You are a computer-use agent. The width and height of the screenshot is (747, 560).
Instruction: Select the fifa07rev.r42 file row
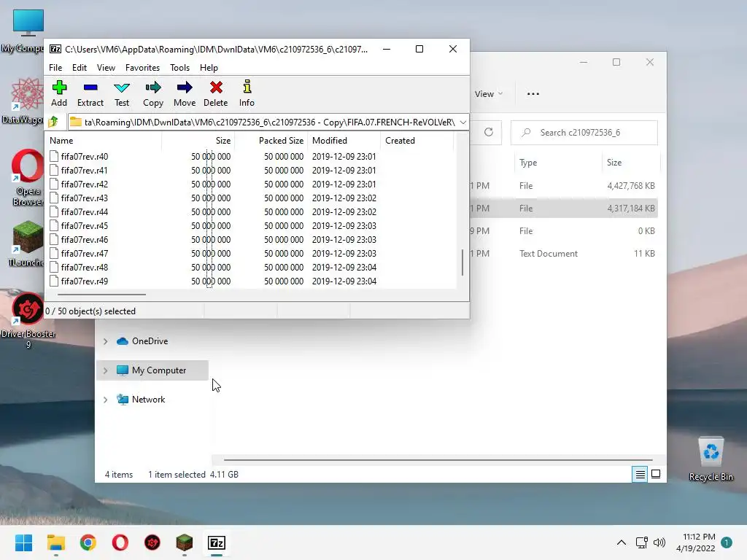250,184
